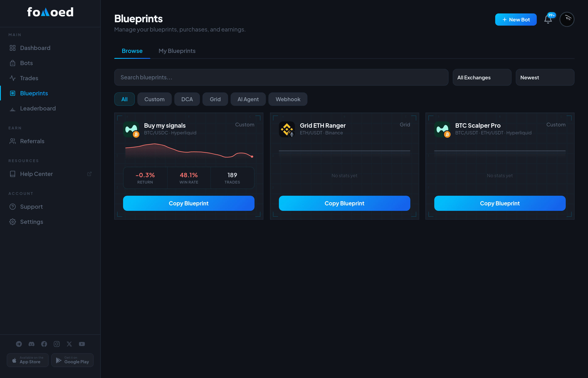Open the Dashboard grid icon
This screenshot has width=588, height=378.
tap(13, 48)
